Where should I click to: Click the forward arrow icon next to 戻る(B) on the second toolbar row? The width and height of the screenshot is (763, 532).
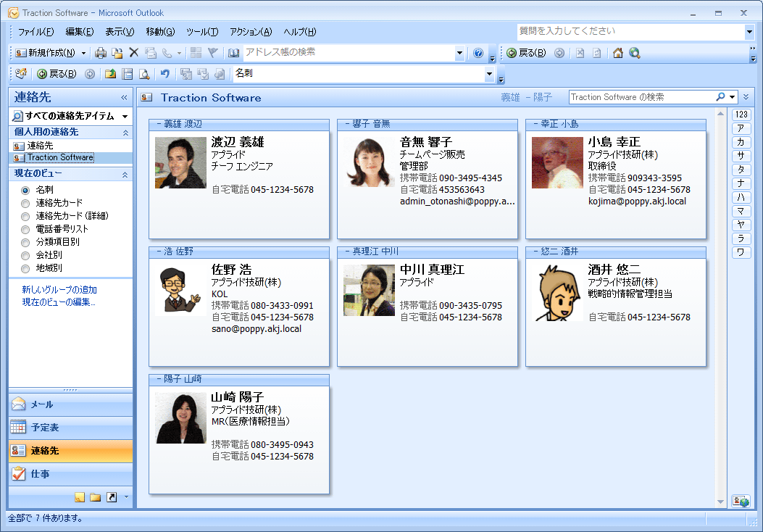[x=90, y=73]
